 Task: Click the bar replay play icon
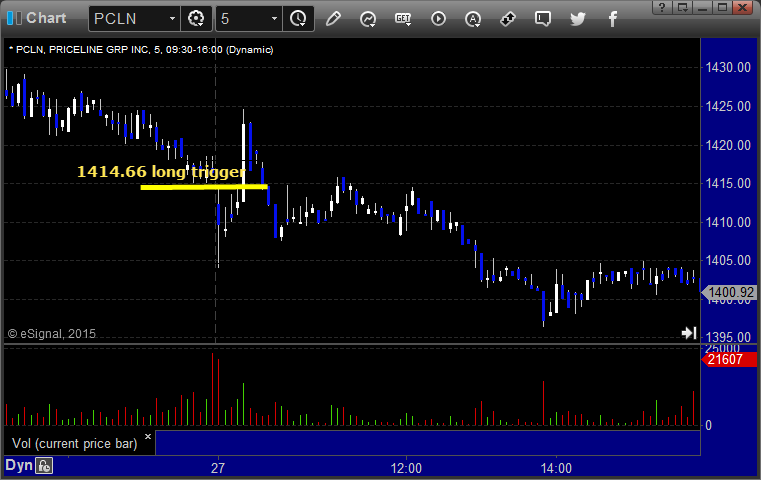pyautogui.click(x=438, y=19)
